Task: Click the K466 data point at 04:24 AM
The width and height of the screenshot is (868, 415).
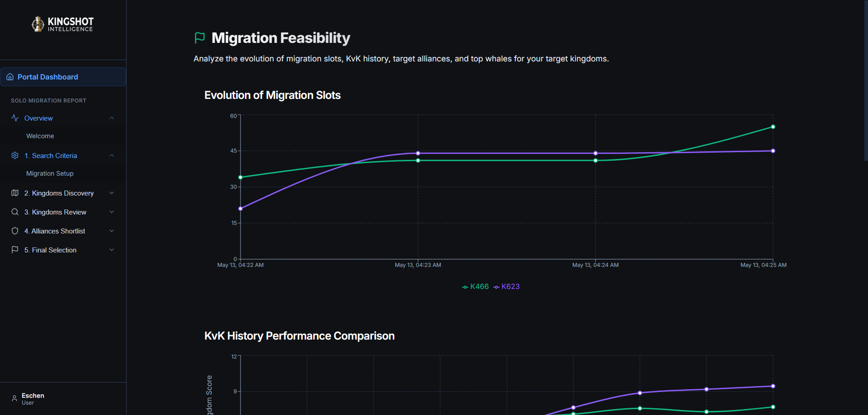Action: point(595,160)
